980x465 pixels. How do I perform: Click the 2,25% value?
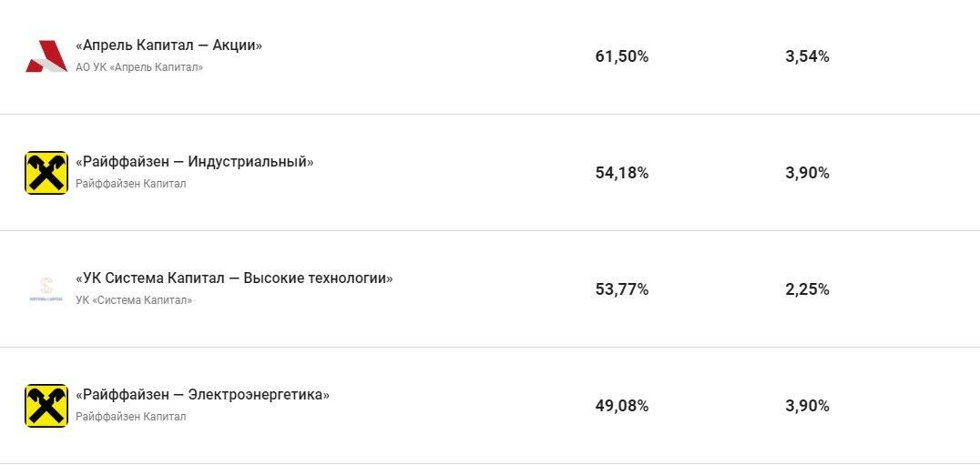click(x=807, y=289)
